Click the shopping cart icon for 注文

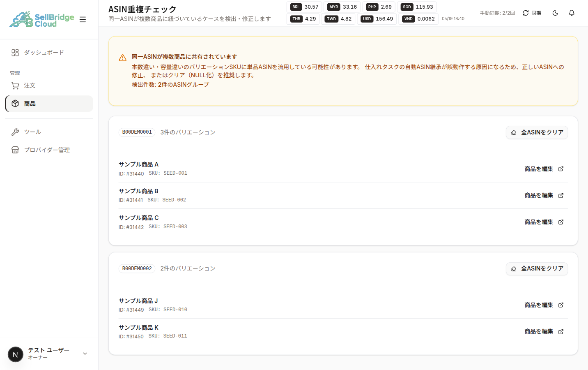15,86
